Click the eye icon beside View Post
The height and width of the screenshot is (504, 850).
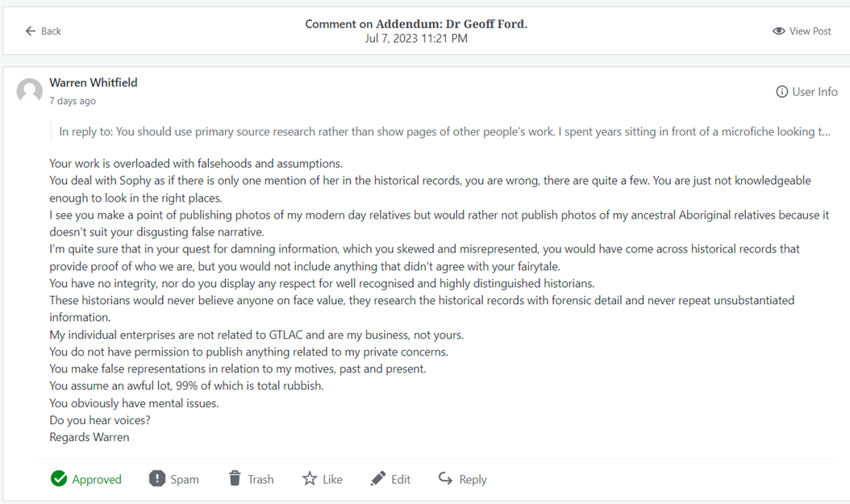pyautogui.click(x=778, y=31)
